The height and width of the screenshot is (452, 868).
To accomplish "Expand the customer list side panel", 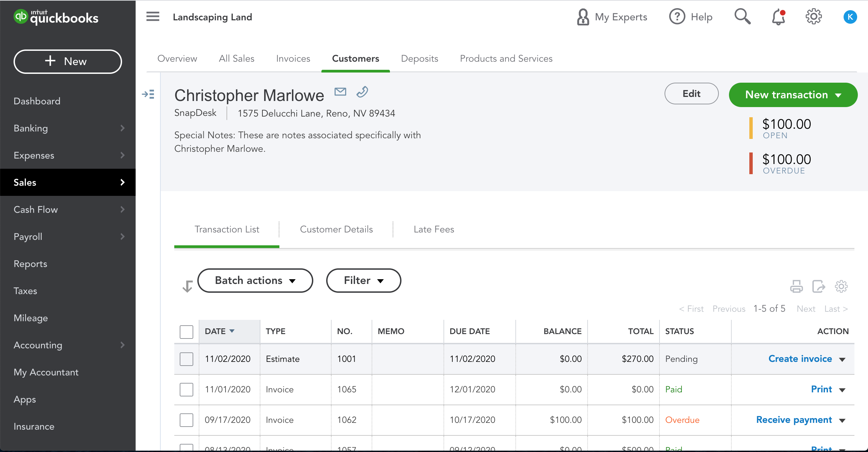I will click(148, 94).
